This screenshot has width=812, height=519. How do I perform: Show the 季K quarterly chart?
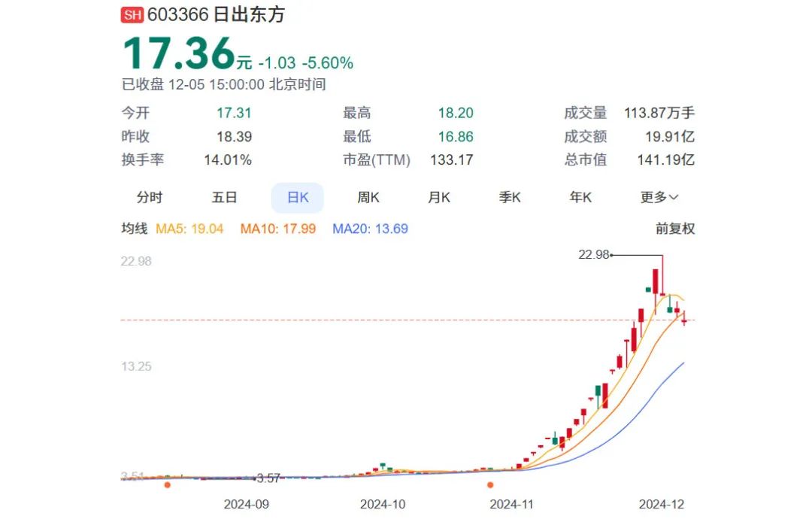click(x=510, y=198)
